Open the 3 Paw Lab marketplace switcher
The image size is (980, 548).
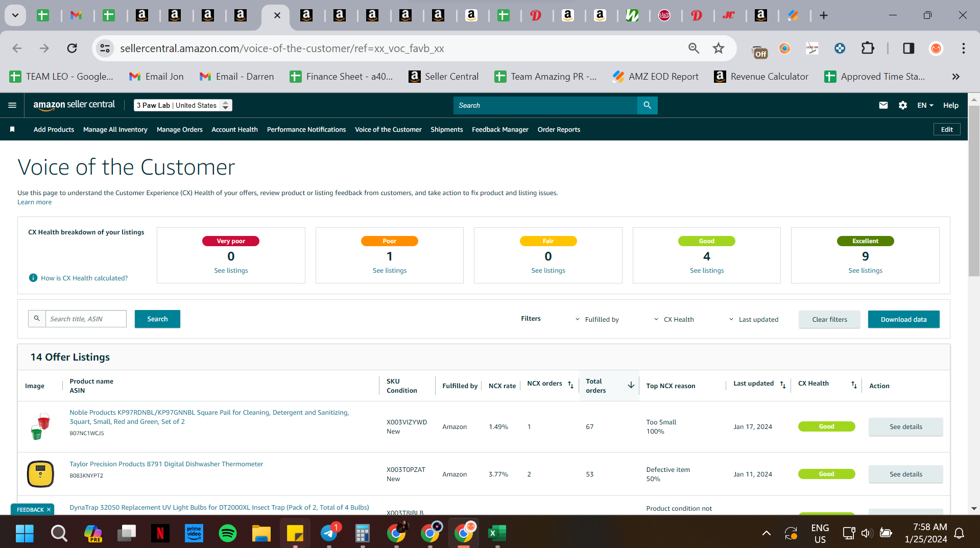point(183,105)
